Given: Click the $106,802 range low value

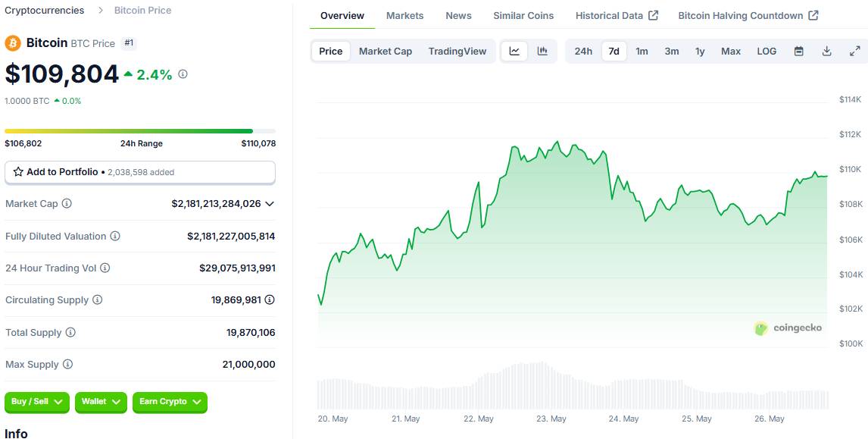Looking at the screenshot, I should pyautogui.click(x=23, y=143).
